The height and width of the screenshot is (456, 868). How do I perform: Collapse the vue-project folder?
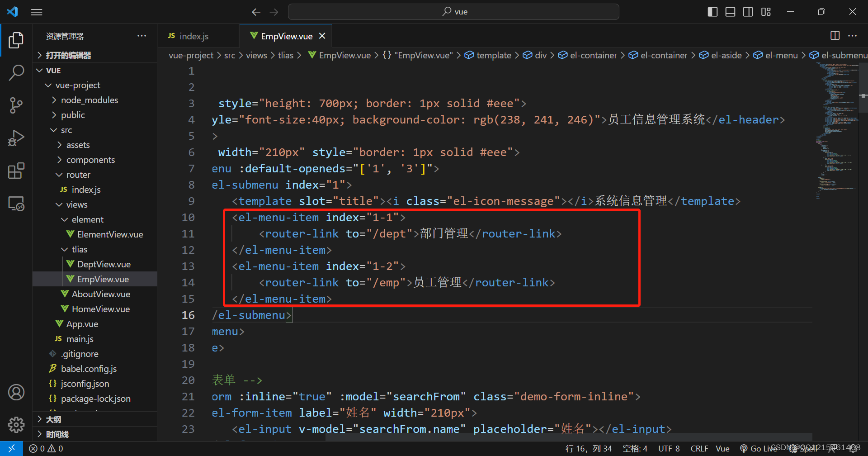95,85
